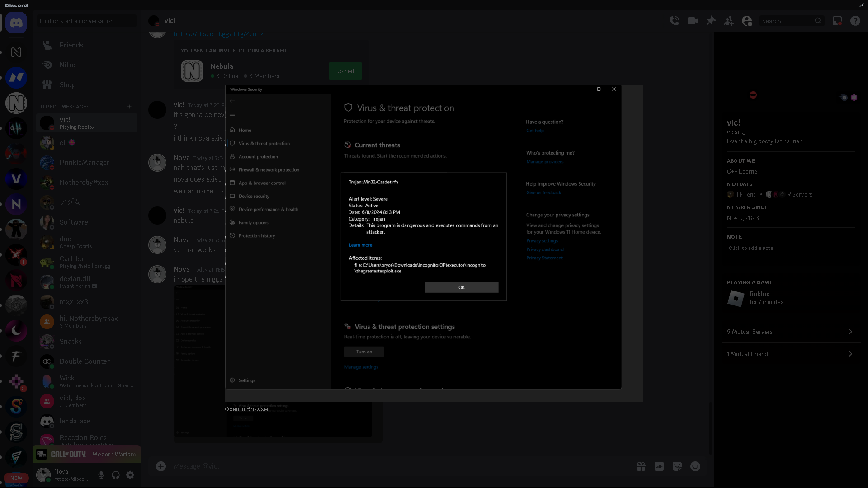Open the Discord inbox icon
This screenshot has width=868, height=488.
837,21
